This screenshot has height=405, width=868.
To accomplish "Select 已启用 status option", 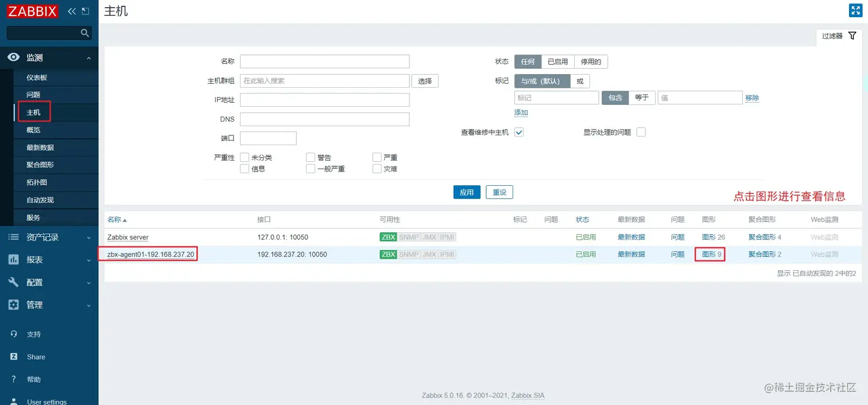I will tap(557, 61).
